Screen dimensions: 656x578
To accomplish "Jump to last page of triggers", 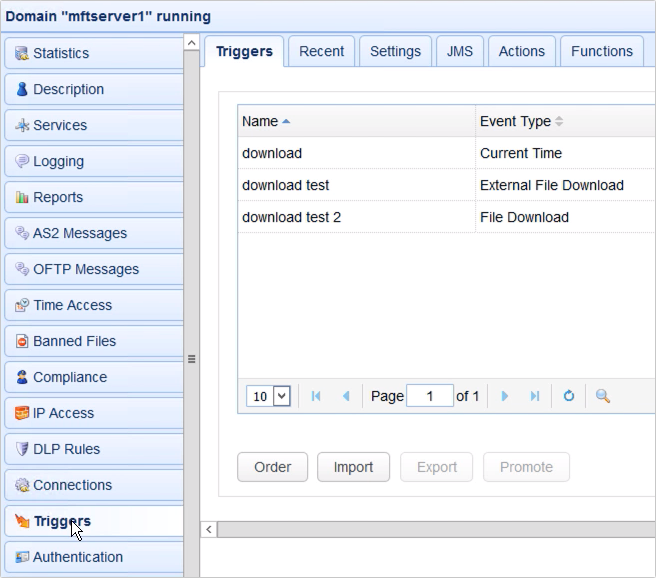I will pos(535,396).
